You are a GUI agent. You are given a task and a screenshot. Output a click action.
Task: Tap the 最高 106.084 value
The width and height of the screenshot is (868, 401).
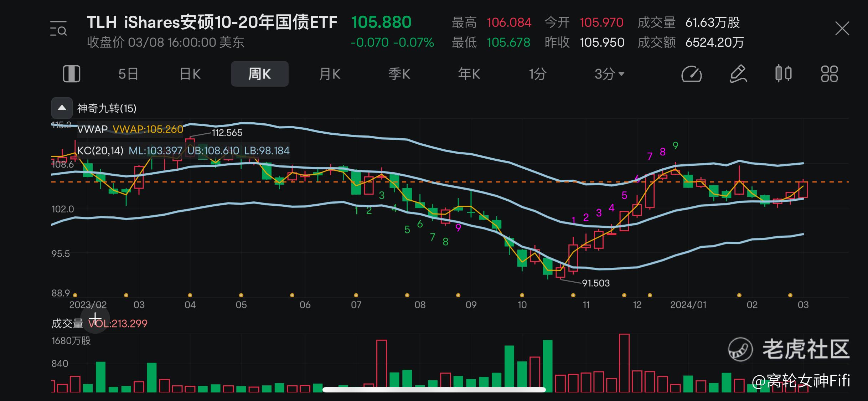coord(509,22)
